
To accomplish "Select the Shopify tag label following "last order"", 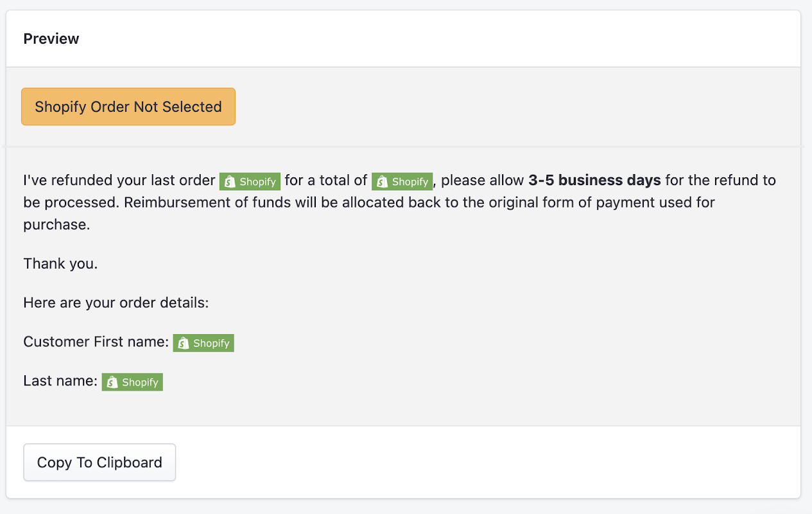I will (257, 182).
